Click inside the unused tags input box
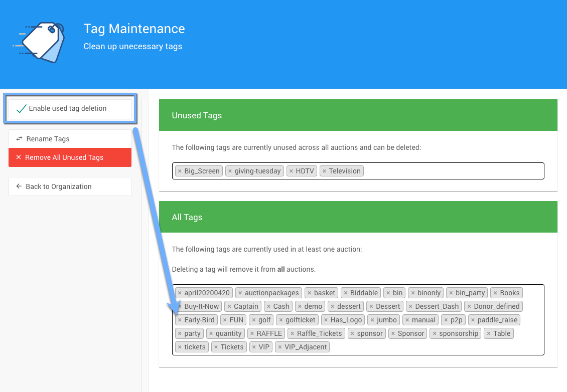Image resolution: width=567 pixels, height=392 pixels. click(452, 171)
